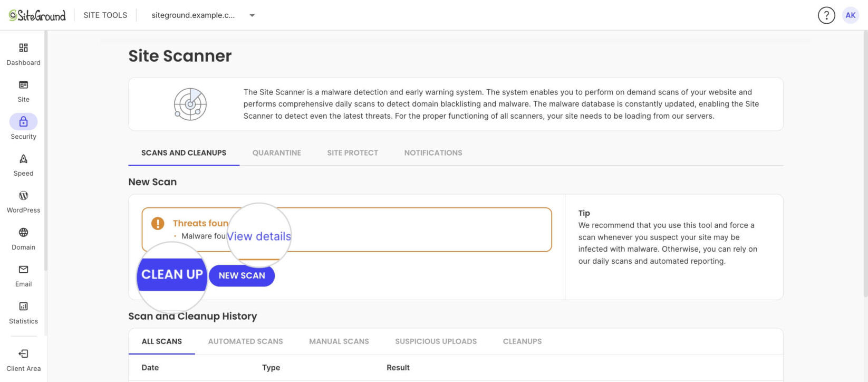Click the Type column header
Screen dimensions: 868x382
[271, 368]
